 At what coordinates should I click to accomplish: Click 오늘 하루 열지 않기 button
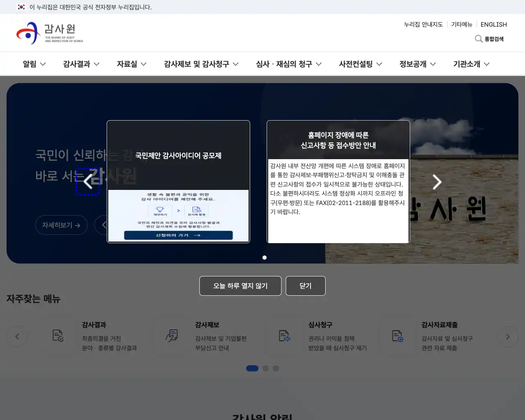[x=240, y=286]
